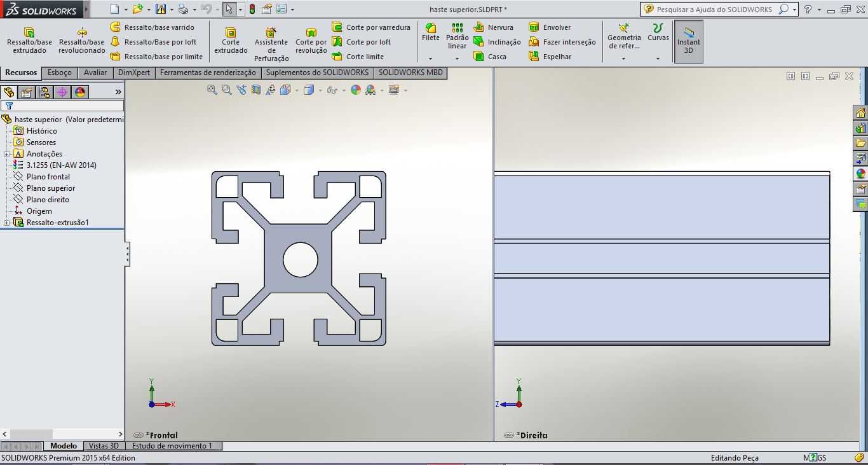Expand the SOLIDWORKS menu arrow
The width and height of the screenshot is (868, 465).
tap(86, 10)
